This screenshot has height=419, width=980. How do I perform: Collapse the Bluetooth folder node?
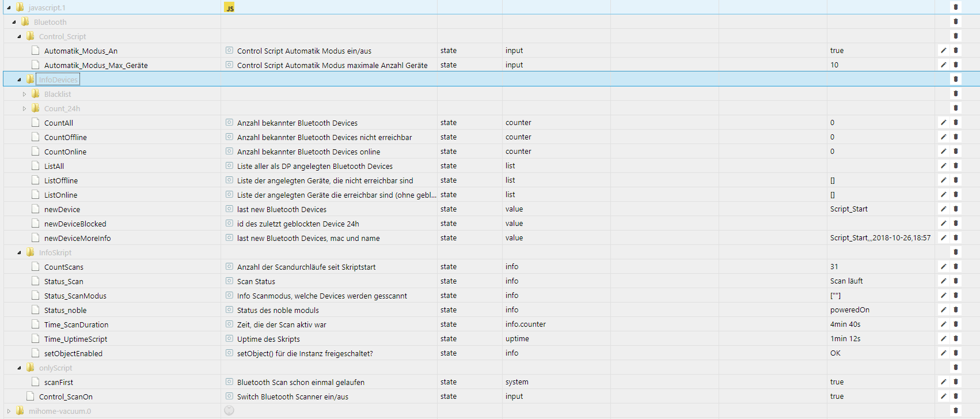click(x=14, y=22)
